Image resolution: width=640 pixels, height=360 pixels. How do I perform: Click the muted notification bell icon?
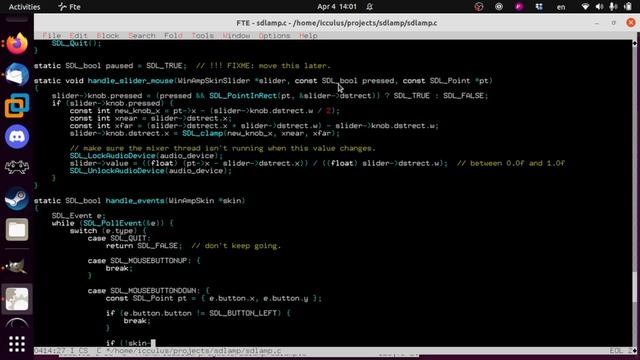[369, 7]
